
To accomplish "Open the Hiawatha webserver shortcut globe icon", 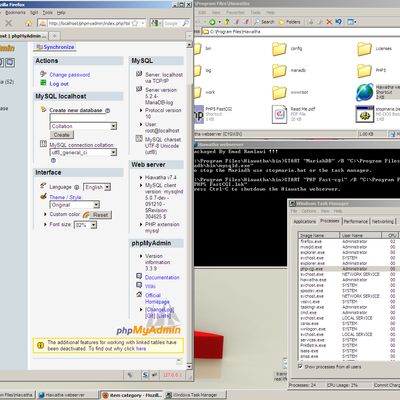I will click(x=365, y=92).
